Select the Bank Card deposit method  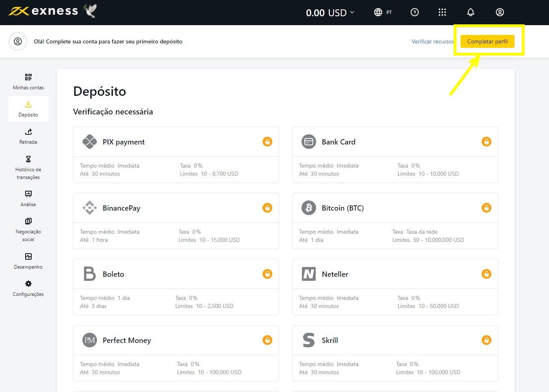[x=338, y=142]
